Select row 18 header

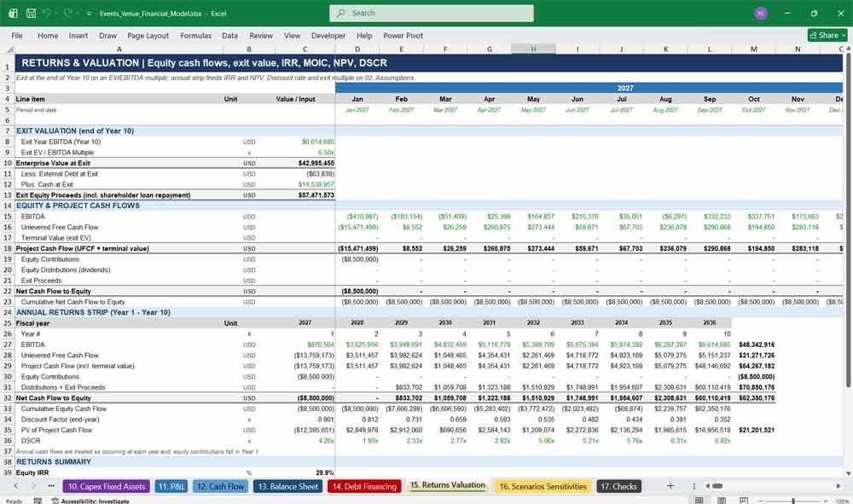coord(8,248)
